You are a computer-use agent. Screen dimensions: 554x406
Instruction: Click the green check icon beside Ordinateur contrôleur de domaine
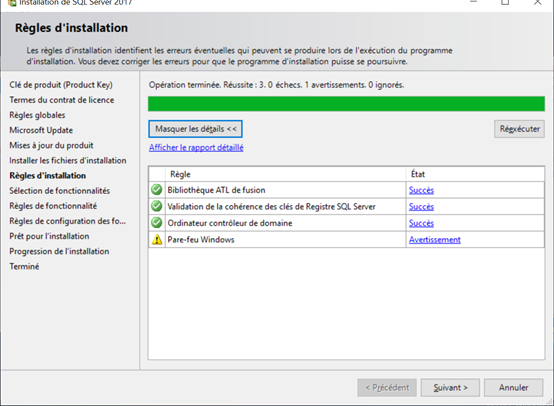point(157,223)
